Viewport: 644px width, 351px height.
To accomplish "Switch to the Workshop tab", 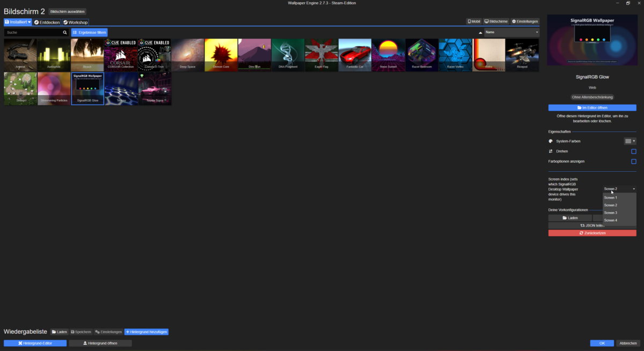I will pyautogui.click(x=75, y=22).
